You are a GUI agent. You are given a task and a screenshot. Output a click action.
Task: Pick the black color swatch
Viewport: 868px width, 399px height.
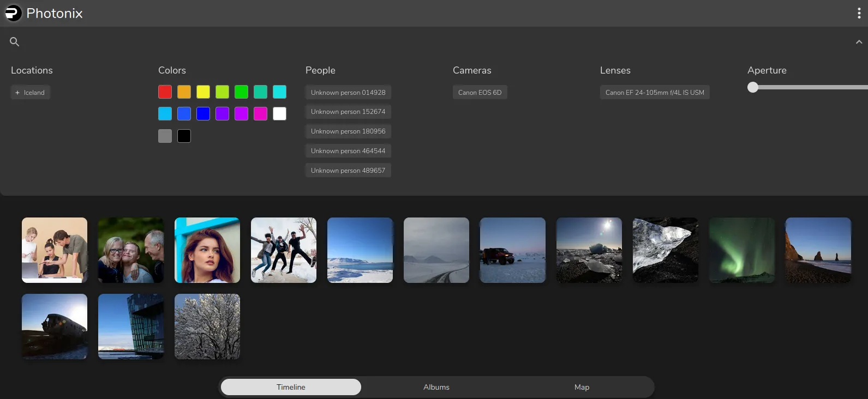coord(184,136)
